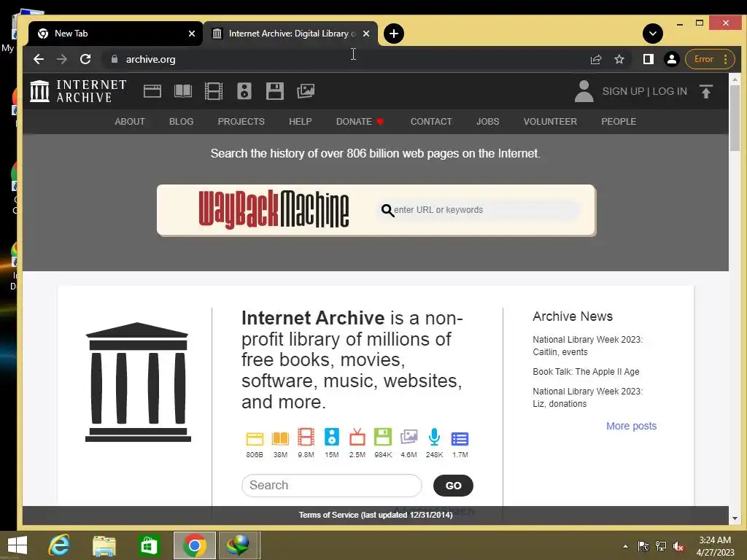Open the Texts book icon in the top navigation
The height and width of the screenshot is (560, 747).
183,91
